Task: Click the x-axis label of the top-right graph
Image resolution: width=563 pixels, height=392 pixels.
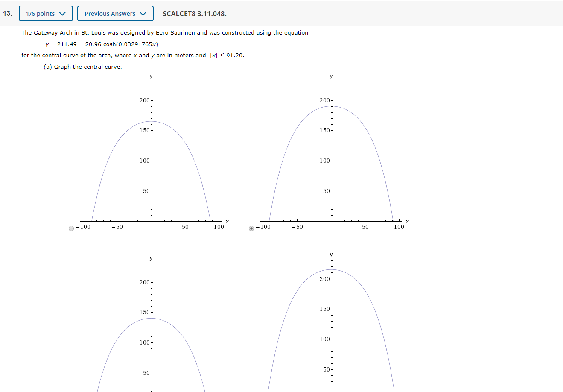Action: coord(407,221)
